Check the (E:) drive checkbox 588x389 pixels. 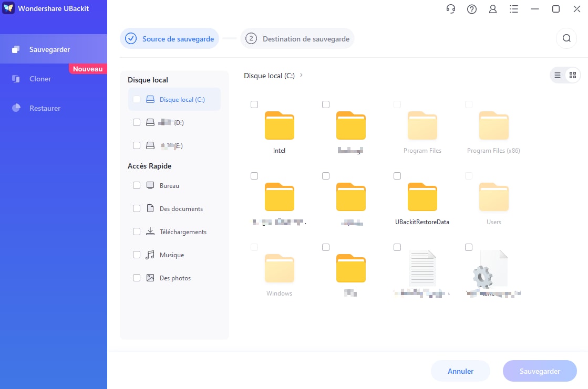(x=137, y=145)
